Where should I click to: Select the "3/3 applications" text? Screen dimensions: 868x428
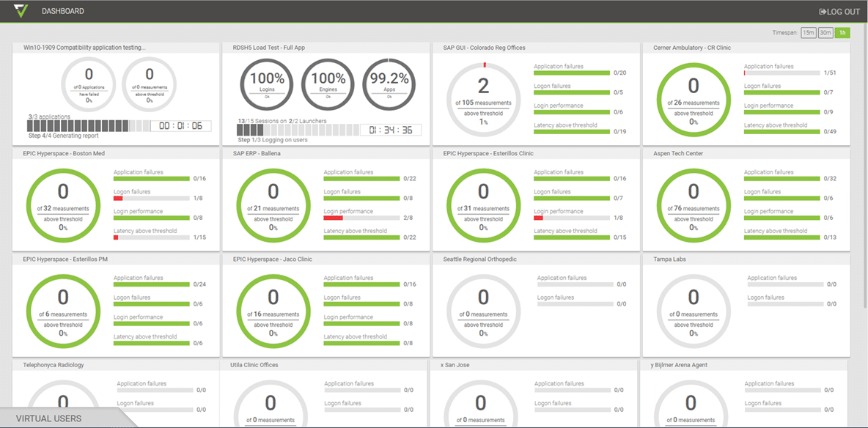pos(49,117)
